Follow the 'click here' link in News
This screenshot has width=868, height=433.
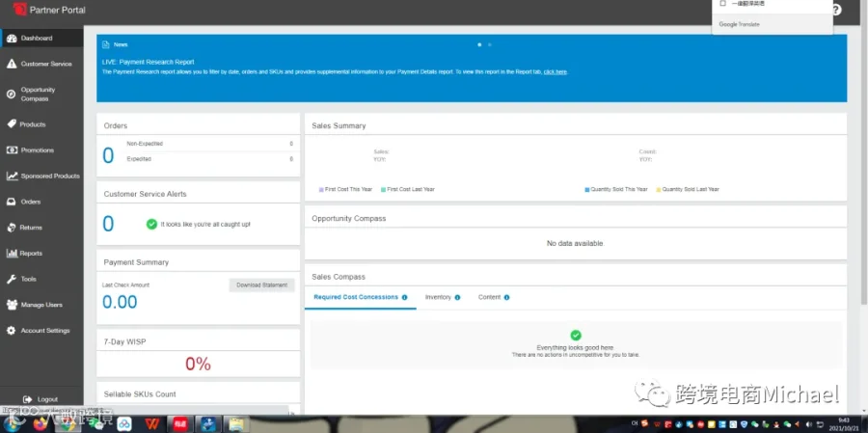555,72
